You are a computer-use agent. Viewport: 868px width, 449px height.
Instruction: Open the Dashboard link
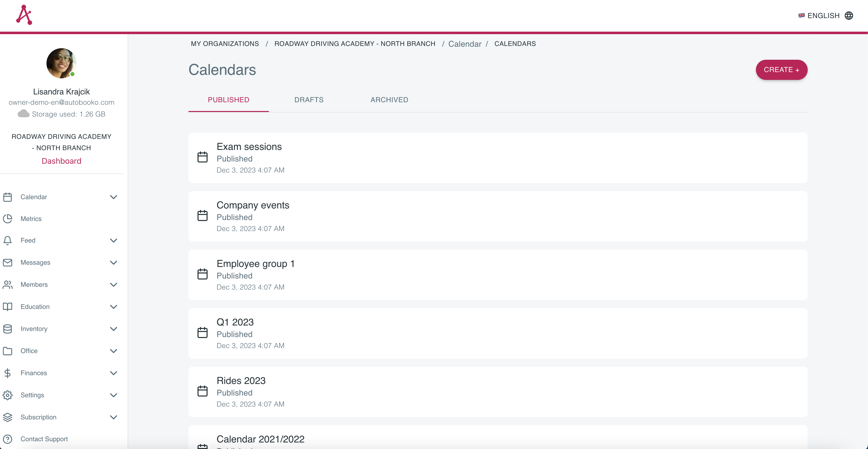tap(61, 161)
